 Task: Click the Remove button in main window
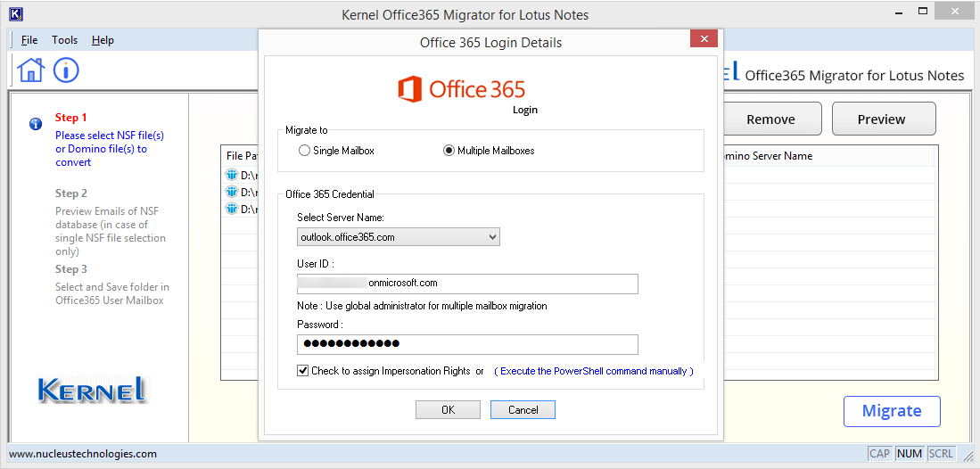click(x=770, y=119)
